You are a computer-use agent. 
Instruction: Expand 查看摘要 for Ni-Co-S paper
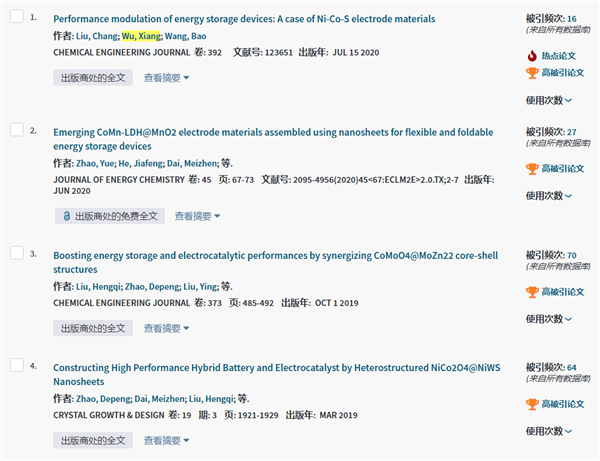pyautogui.click(x=166, y=77)
